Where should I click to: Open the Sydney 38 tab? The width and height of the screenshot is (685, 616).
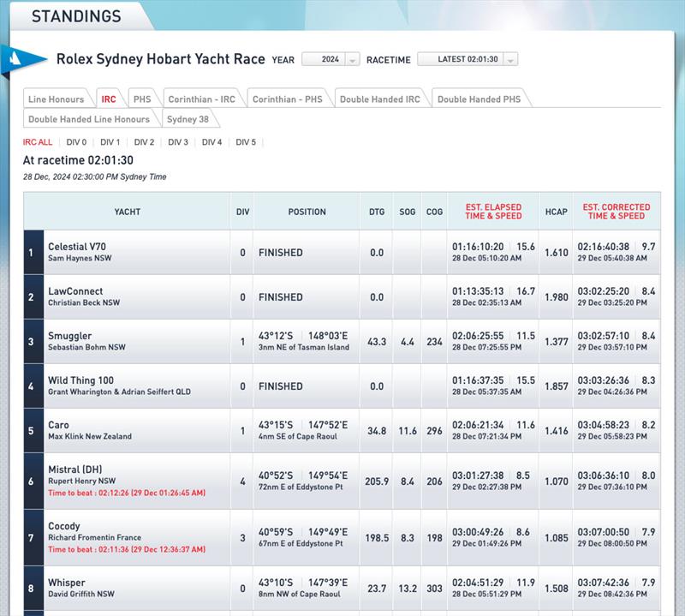[188, 119]
